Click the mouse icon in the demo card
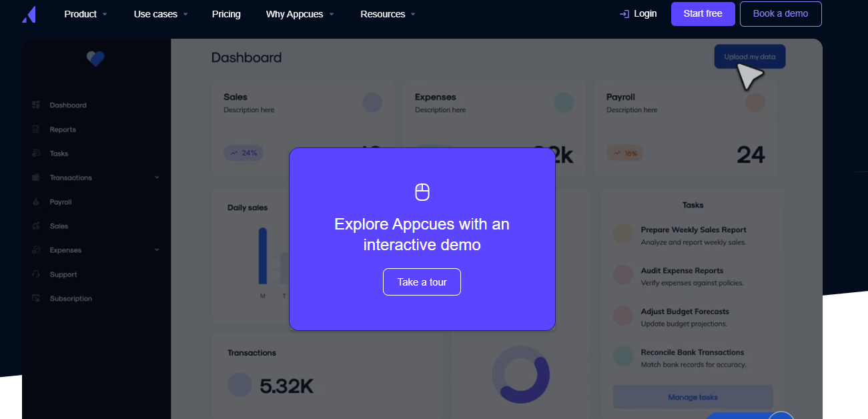The height and width of the screenshot is (419, 868). 422,192
